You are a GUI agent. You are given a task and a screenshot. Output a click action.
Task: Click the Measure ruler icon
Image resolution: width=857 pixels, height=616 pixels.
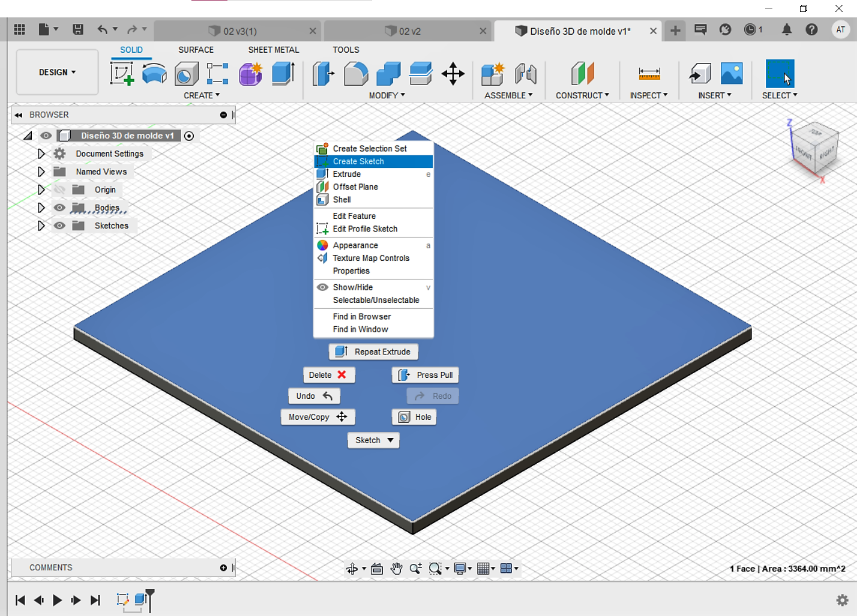649,74
